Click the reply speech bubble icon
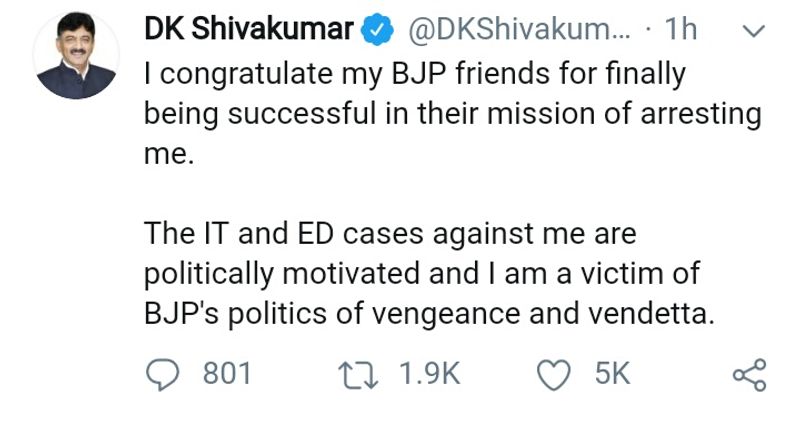The height and width of the screenshot is (422, 800). pyautogui.click(x=161, y=374)
